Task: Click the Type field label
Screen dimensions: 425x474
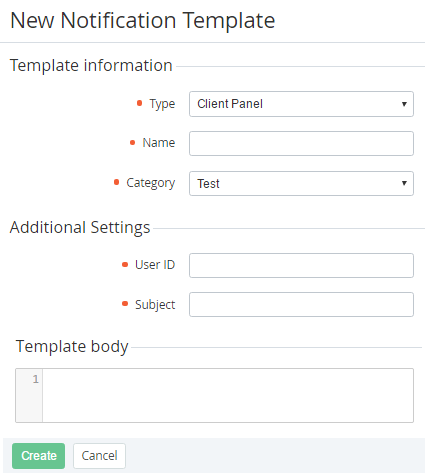Action: point(162,104)
